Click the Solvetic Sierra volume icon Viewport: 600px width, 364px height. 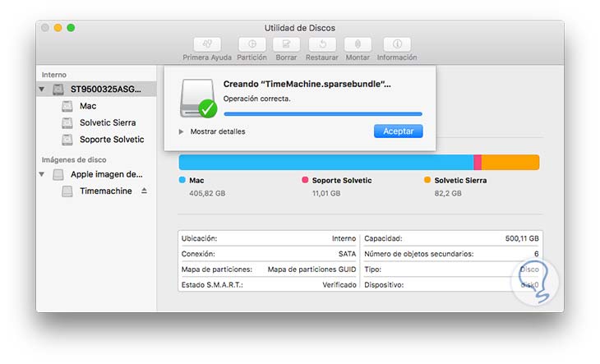[67, 122]
